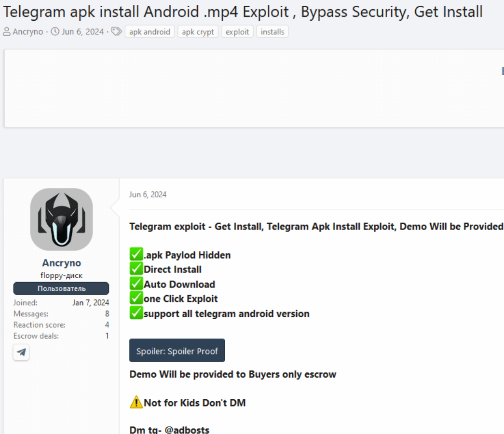The image size is (504, 434).
Task: Open the Escrow deals count
Action: [x=107, y=336]
